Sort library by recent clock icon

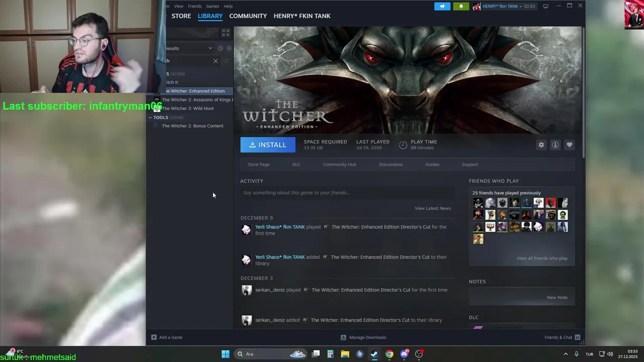tap(220, 48)
